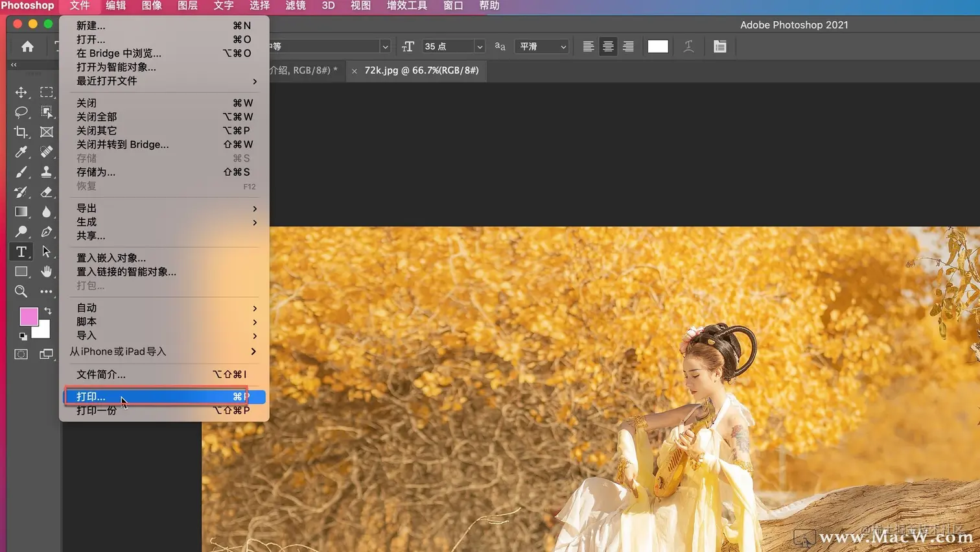Select the Zoom tool

point(21,291)
